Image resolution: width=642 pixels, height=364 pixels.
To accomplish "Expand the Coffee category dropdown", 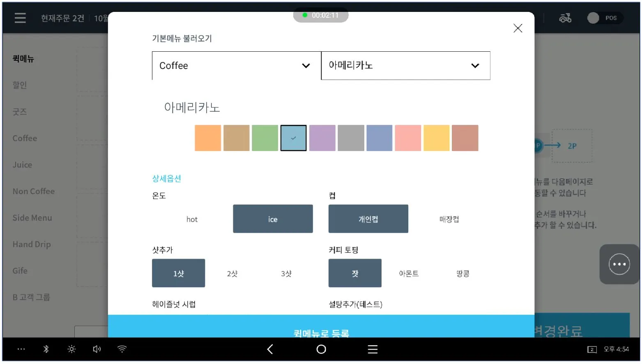I will (237, 66).
